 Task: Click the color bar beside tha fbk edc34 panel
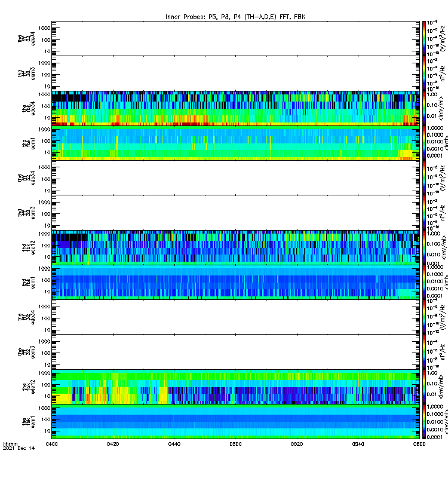tap(424, 108)
